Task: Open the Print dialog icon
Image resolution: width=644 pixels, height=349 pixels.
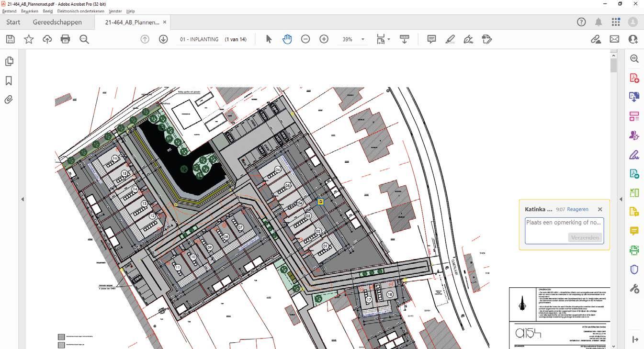Action: (66, 39)
